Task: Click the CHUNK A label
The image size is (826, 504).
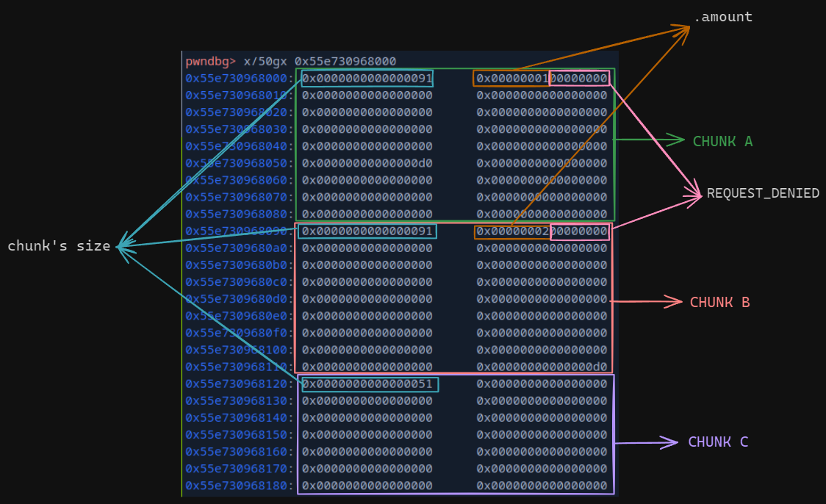Action: click(722, 141)
